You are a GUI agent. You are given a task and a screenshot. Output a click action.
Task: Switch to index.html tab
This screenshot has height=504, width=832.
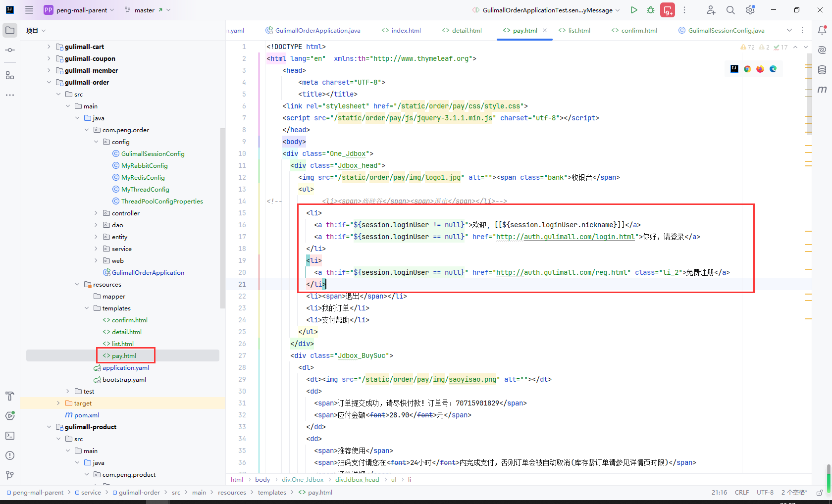coord(401,30)
